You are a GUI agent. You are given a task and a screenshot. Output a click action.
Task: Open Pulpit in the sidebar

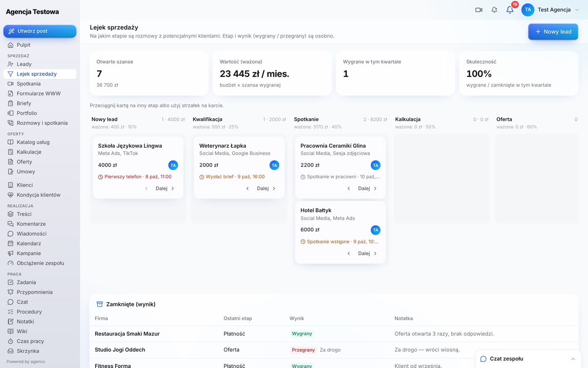pos(40,45)
